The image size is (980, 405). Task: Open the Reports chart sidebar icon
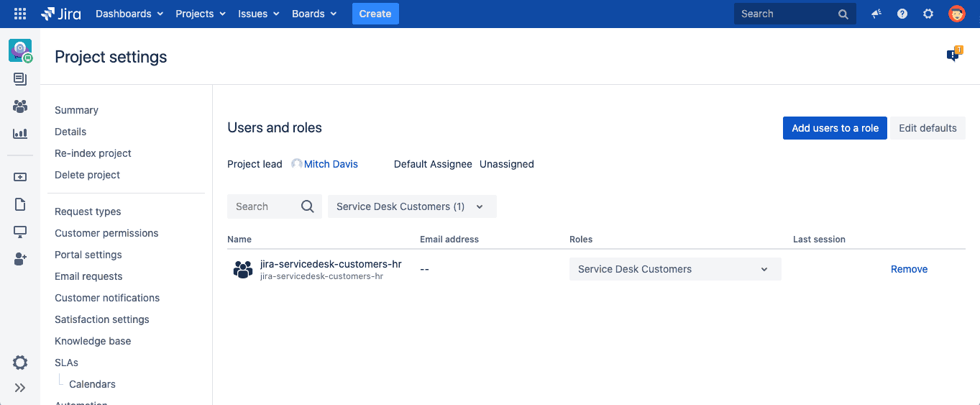(20, 134)
